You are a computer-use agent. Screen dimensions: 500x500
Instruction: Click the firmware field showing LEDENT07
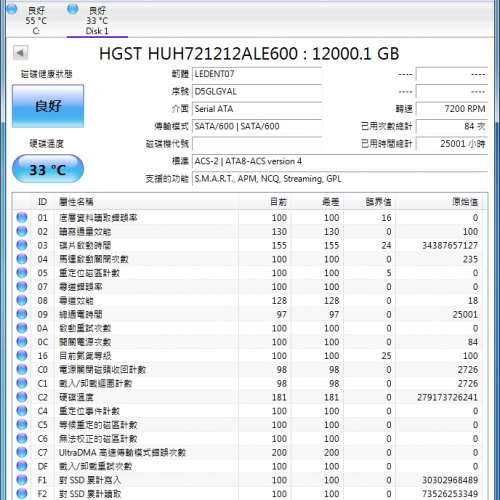(257, 74)
